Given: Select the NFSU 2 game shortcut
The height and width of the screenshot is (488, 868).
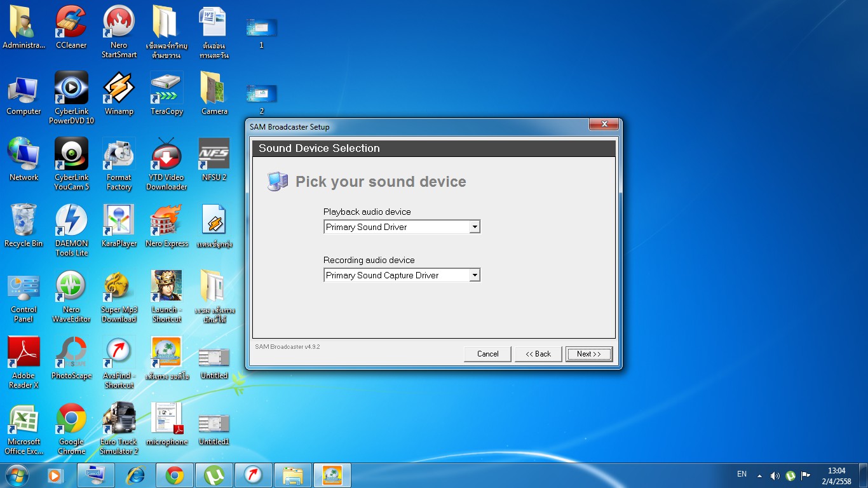Looking at the screenshot, I should 214,160.
